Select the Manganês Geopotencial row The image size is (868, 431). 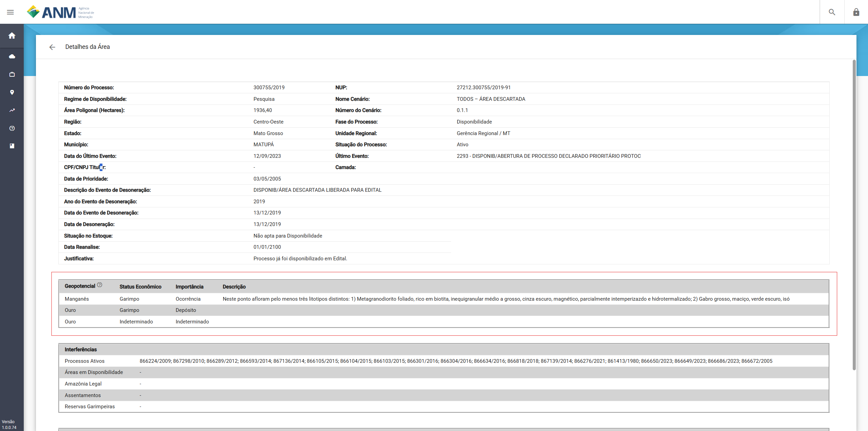point(444,299)
